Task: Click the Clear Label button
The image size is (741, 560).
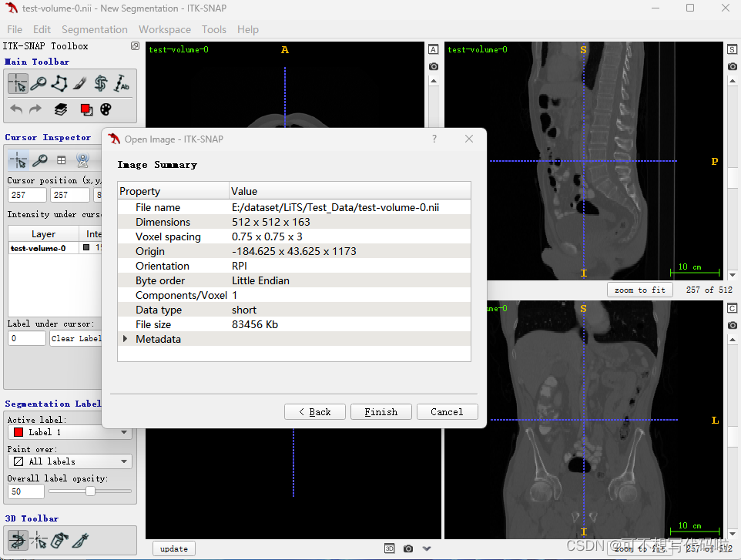Action: pos(75,338)
